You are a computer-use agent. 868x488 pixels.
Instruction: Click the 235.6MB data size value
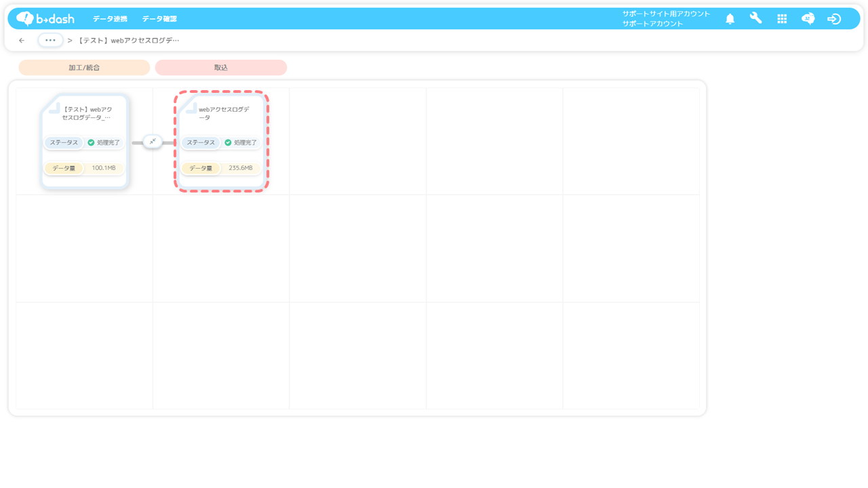(241, 168)
